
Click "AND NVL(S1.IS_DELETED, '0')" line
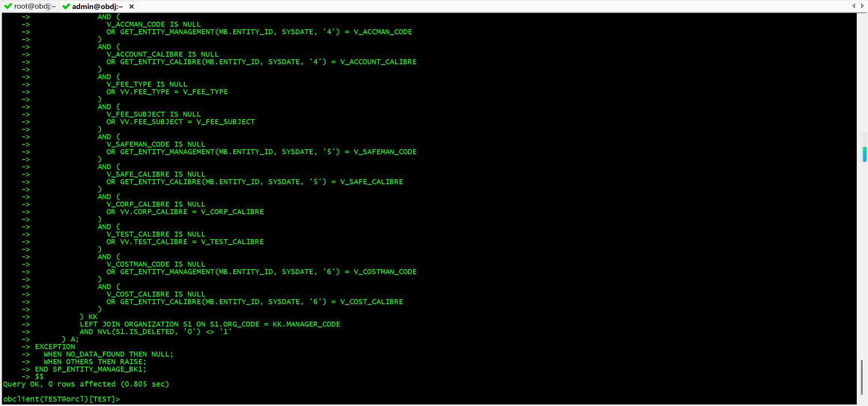(x=156, y=332)
